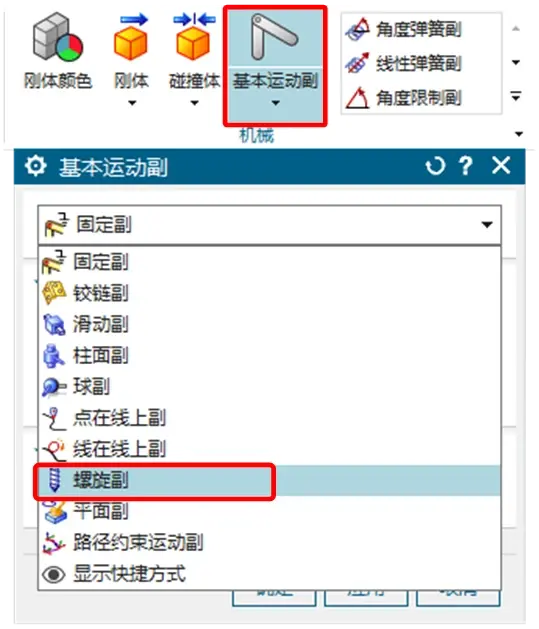
Task: Select the 刚体 rigid body tool icon
Action: coord(132,38)
